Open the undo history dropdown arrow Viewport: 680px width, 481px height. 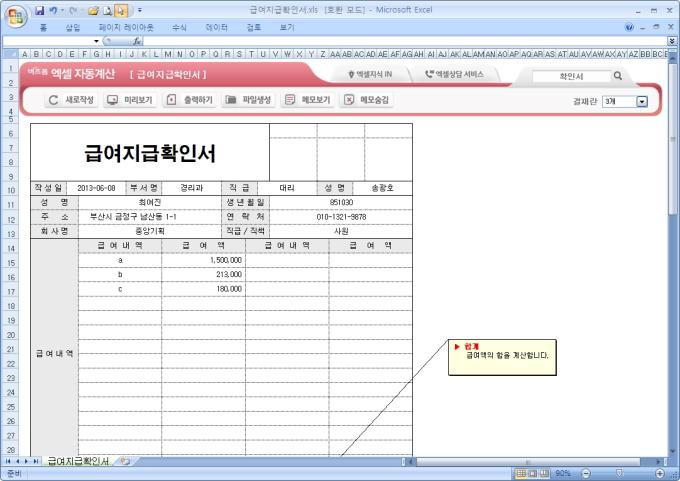pos(62,10)
